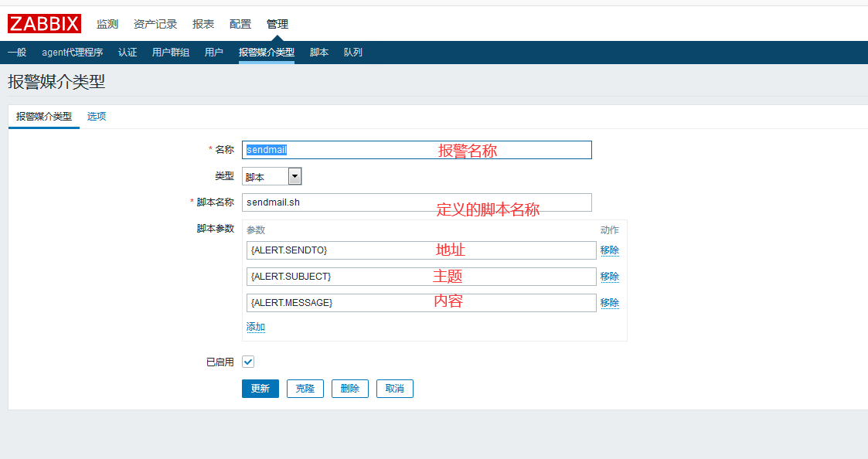Open the 脚本 submenu
This screenshot has height=459, width=868.
[319, 53]
